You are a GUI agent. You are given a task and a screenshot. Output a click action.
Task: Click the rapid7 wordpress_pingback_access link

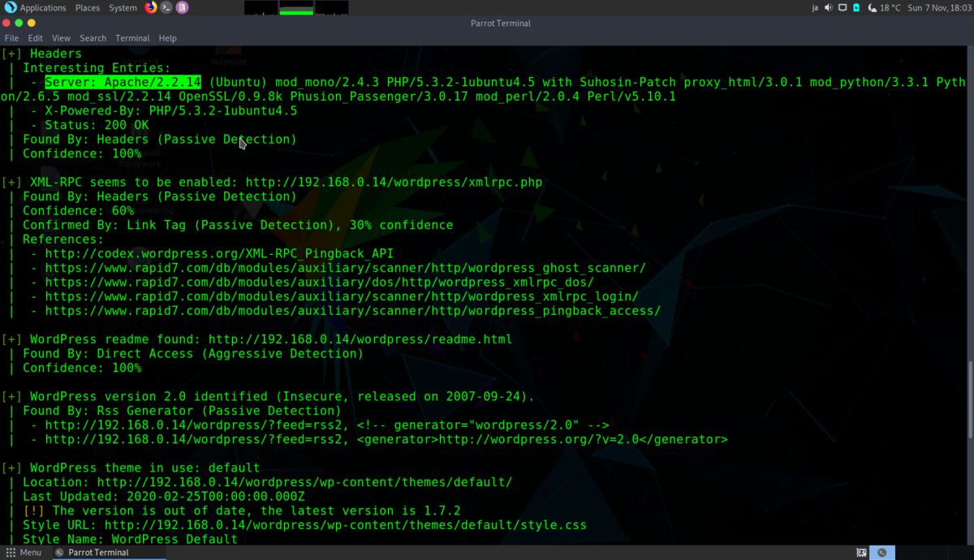click(x=353, y=311)
